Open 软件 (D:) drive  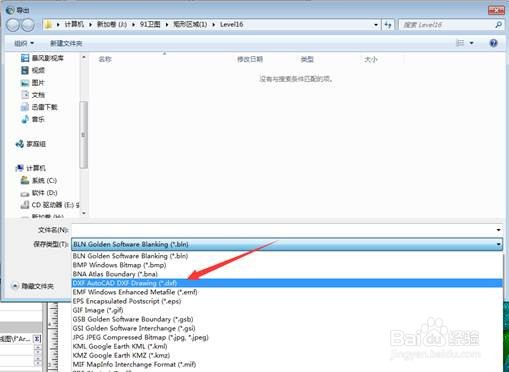[39, 193]
